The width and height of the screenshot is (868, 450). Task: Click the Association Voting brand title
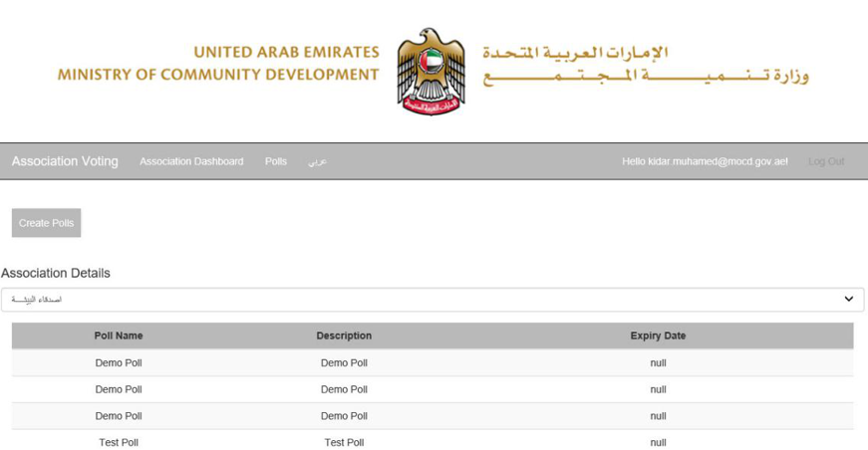point(65,161)
